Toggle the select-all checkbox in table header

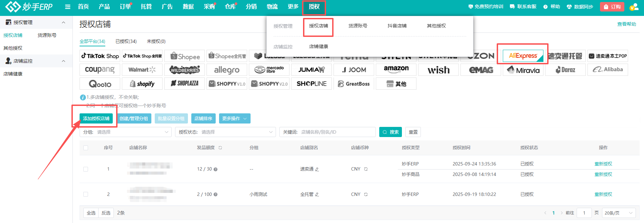click(86, 148)
